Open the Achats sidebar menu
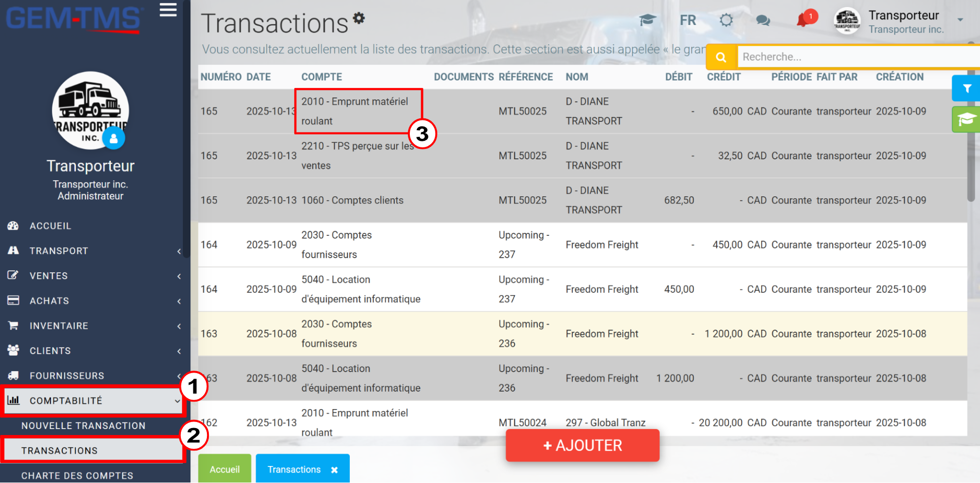 [x=49, y=301]
